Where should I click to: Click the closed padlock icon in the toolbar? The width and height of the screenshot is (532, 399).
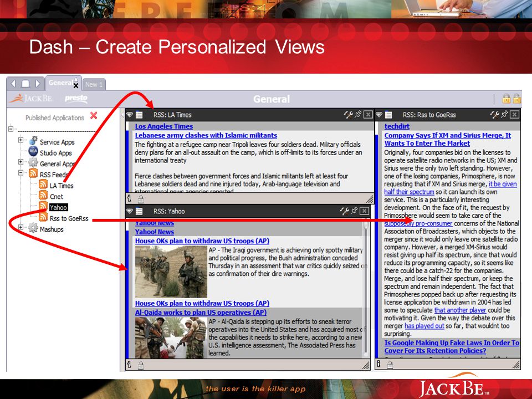coord(506,99)
